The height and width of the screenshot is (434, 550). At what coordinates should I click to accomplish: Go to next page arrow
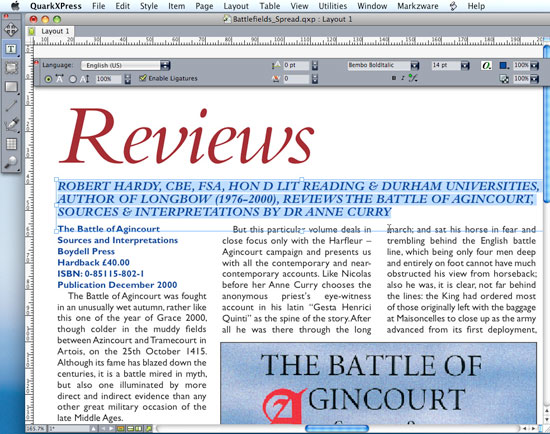pos(111,429)
